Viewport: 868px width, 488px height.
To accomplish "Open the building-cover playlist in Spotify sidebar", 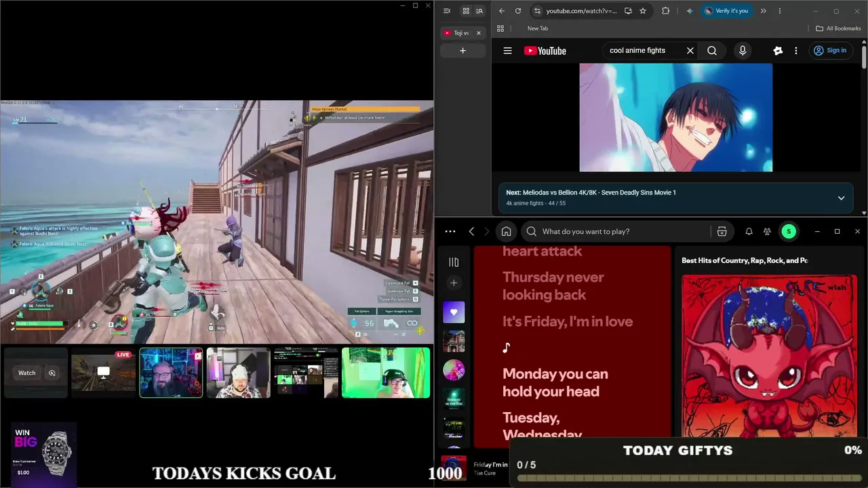I will coord(454,342).
